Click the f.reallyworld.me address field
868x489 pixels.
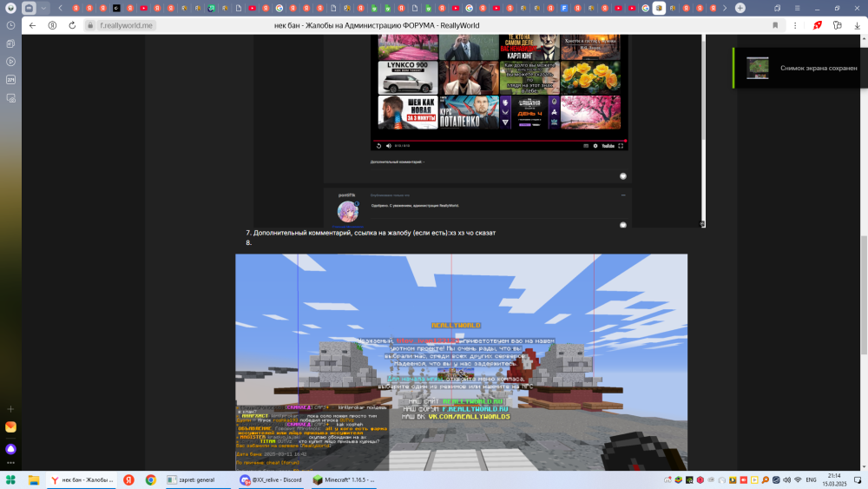pos(126,25)
